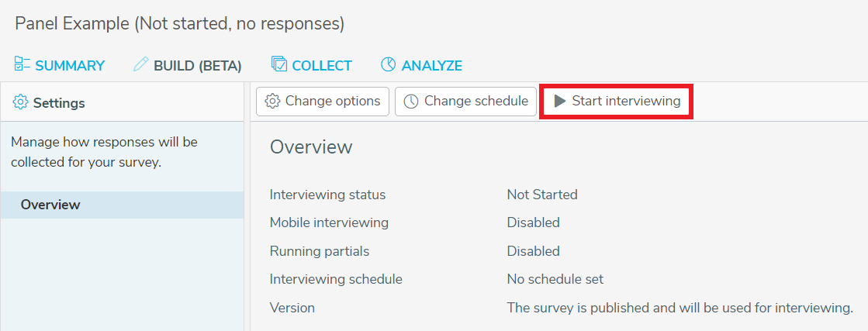The height and width of the screenshot is (331, 868).
Task: Click the Analyze pie chart icon
Action: click(x=389, y=64)
